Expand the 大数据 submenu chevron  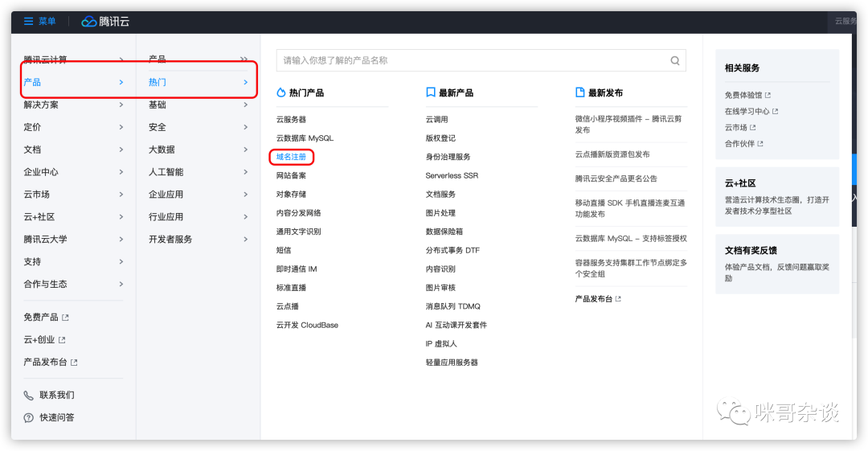tap(246, 150)
